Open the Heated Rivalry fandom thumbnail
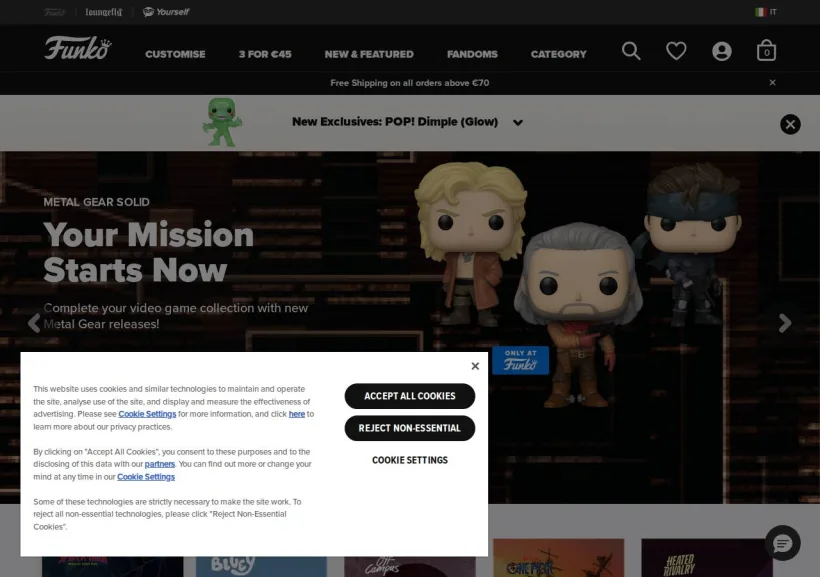The height and width of the screenshot is (577, 820). coord(707,558)
